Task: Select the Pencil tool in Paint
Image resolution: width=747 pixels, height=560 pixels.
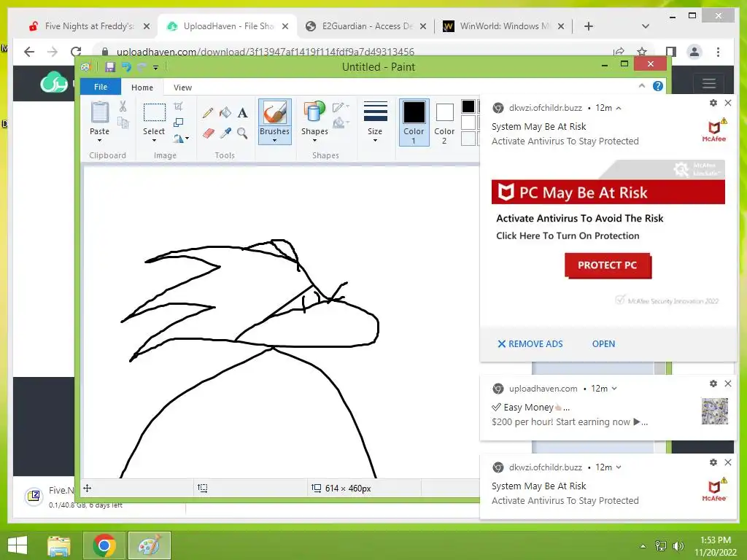Action: click(x=208, y=113)
